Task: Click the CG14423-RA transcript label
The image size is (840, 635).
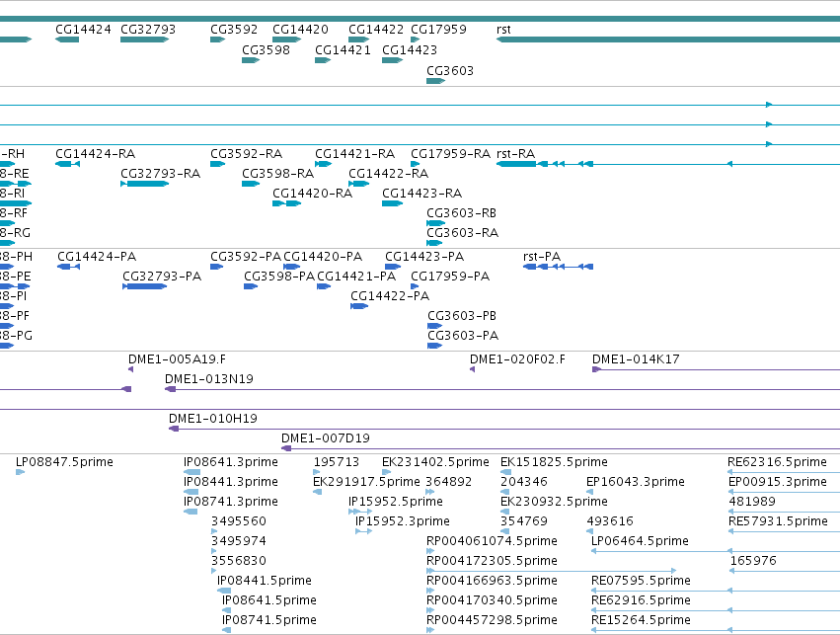Action: [x=421, y=194]
